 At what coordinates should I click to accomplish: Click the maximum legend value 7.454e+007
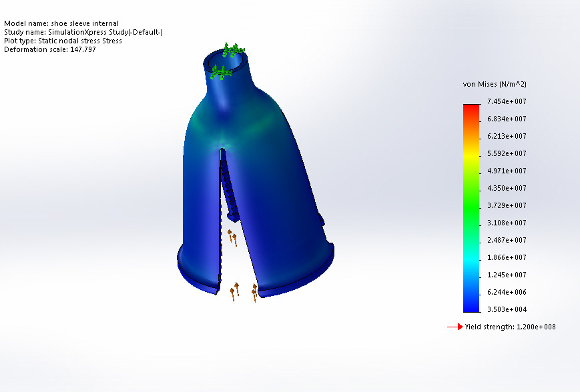(x=507, y=101)
